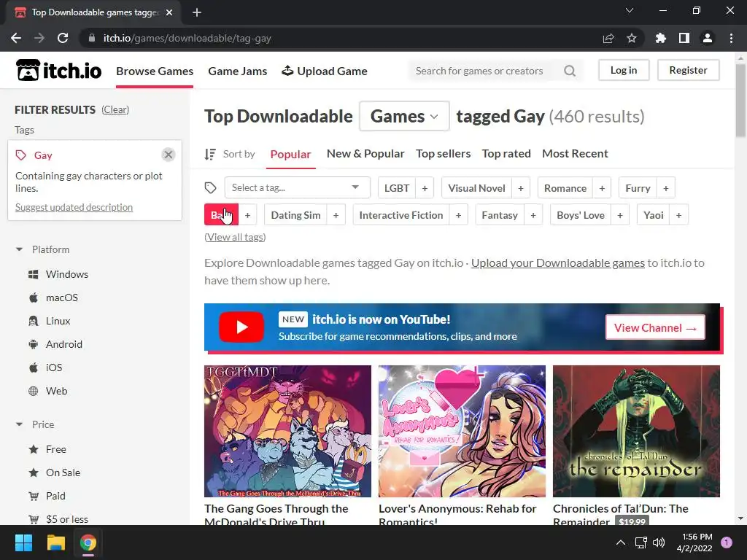Image resolution: width=747 pixels, height=560 pixels.
Task: Open Windows Start menu
Action: (23, 542)
